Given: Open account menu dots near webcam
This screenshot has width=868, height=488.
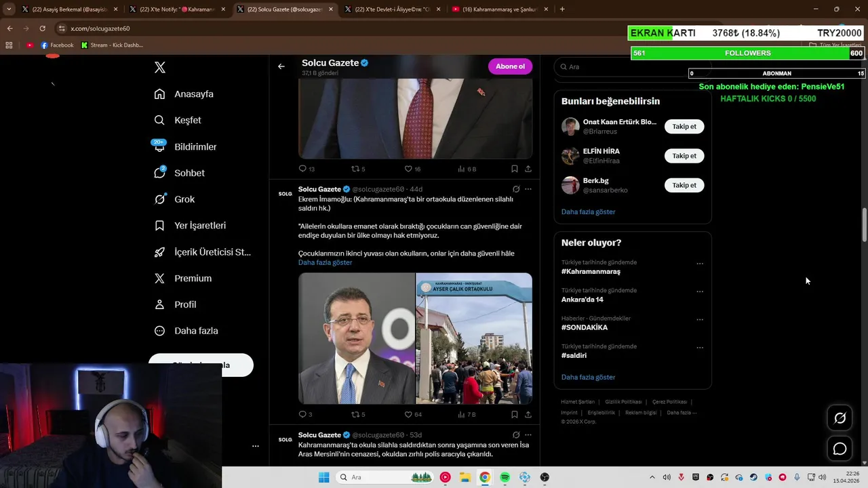Looking at the screenshot, I should click(x=256, y=446).
